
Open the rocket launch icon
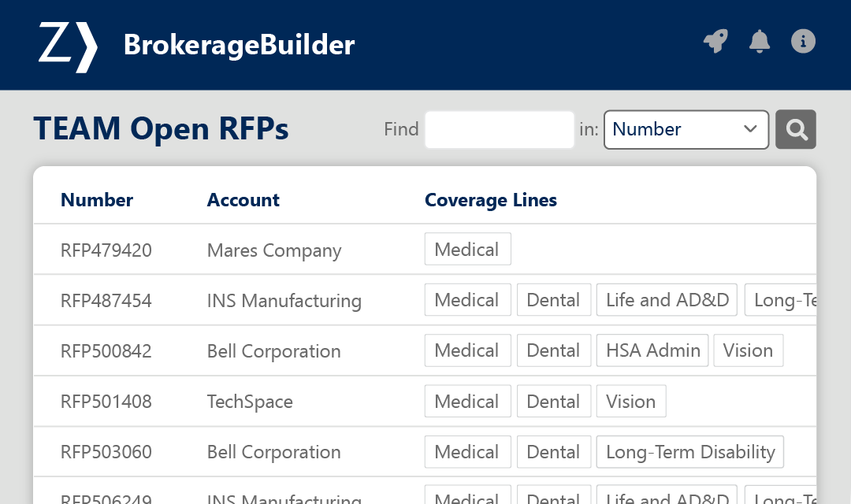(715, 41)
